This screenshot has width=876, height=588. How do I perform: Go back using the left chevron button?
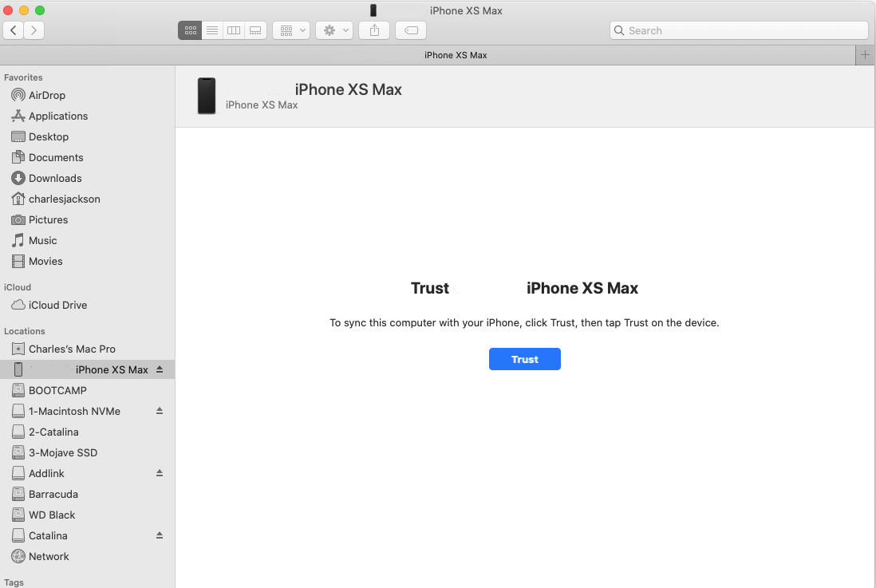[x=14, y=30]
